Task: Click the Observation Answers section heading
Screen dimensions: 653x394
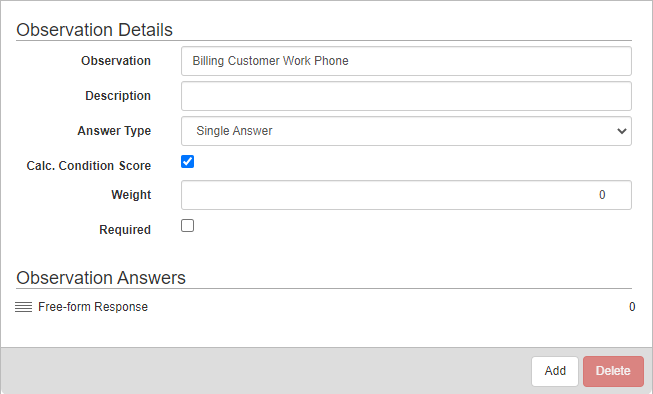Action: [101, 278]
